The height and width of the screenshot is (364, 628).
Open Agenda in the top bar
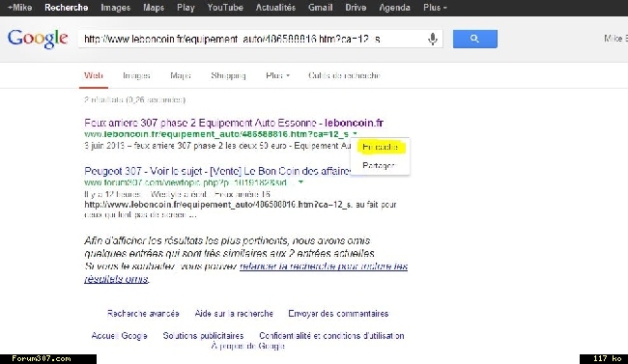394,8
